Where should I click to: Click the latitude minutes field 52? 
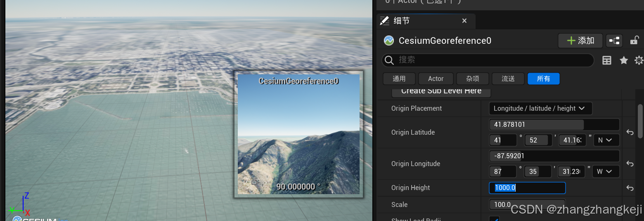538,140
